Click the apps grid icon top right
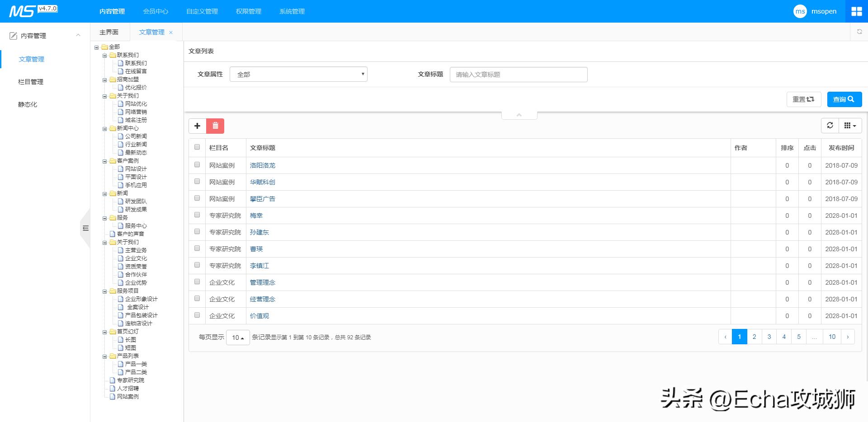Viewport: 868px width, 422px height. tap(856, 11)
